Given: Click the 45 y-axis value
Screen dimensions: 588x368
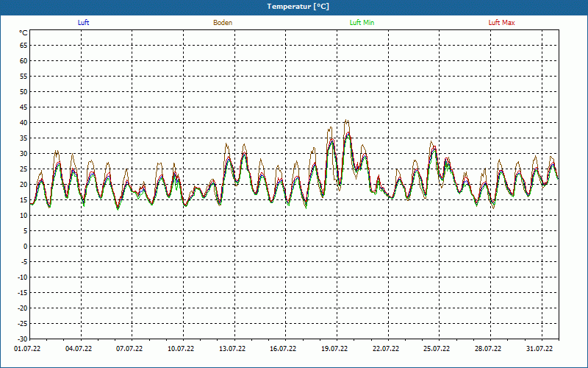Looking at the screenshot, I should [24, 107].
